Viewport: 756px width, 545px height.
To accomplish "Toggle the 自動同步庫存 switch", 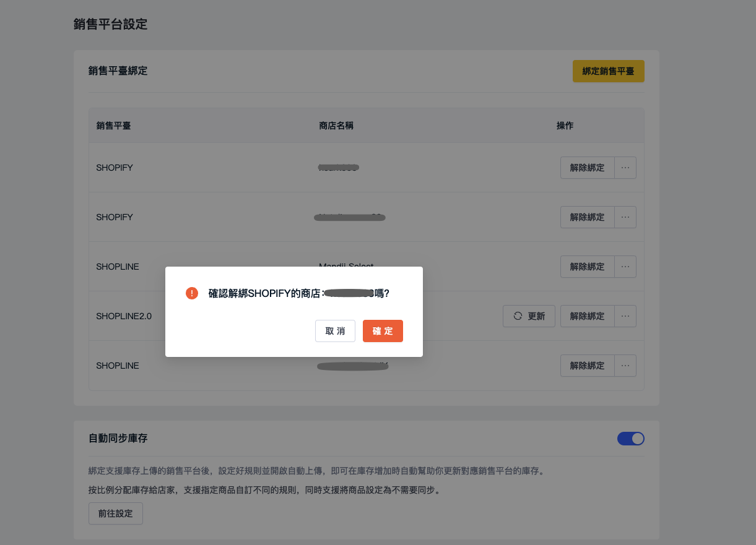I will pos(631,439).
